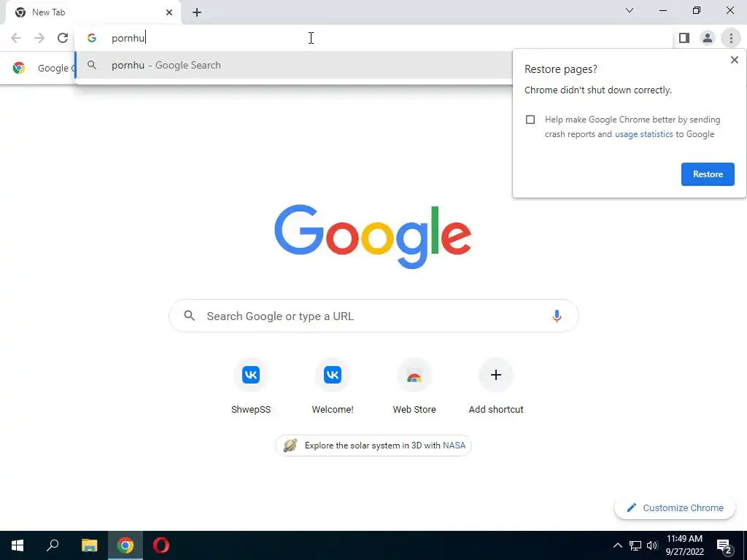This screenshot has height=560, width=747.
Task: Dismiss the Restore pages popup
Action: click(x=734, y=60)
